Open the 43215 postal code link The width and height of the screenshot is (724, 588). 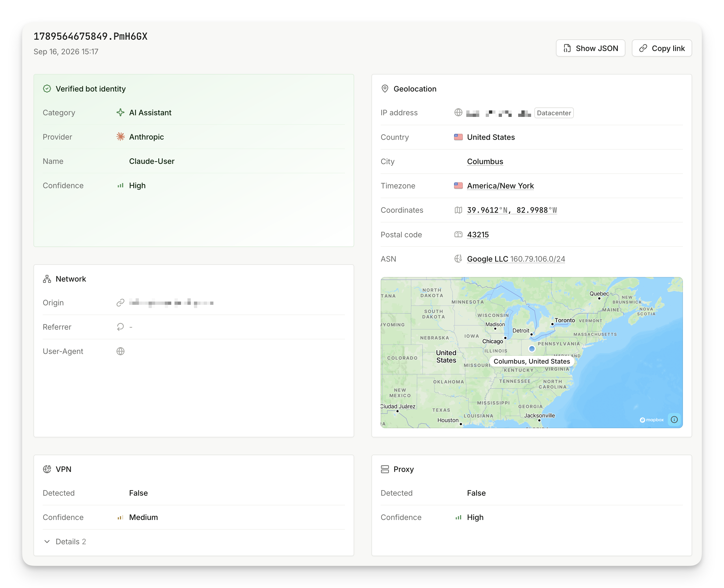coord(478,235)
